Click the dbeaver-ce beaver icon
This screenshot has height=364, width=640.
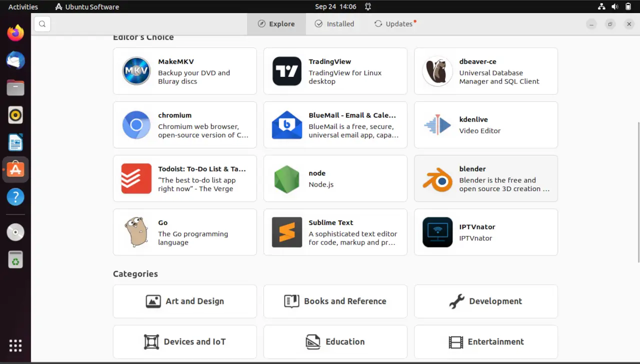(437, 71)
